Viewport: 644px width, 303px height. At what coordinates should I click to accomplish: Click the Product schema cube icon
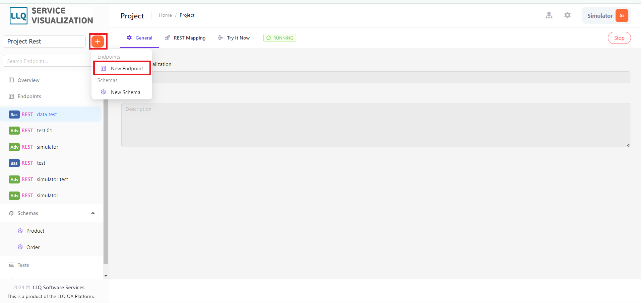click(x=20, y=231)
